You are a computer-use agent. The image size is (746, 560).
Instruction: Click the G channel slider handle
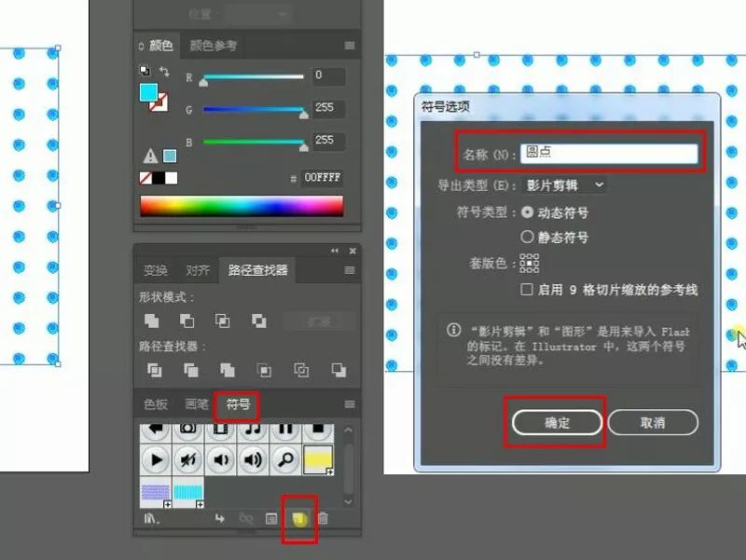303,115
